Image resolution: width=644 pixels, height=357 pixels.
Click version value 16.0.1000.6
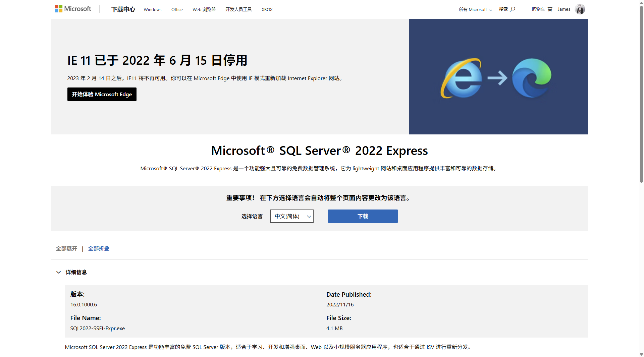tap(84, 304)
